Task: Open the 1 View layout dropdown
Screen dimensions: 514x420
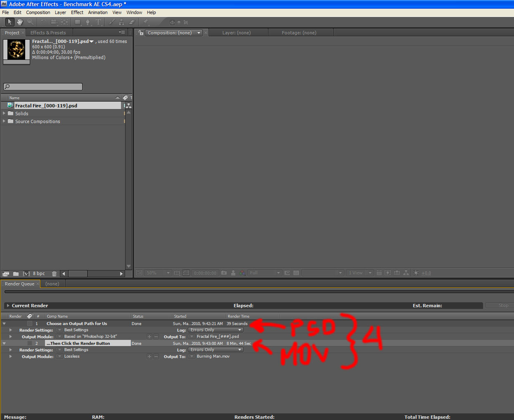Action: click(360, 273)
